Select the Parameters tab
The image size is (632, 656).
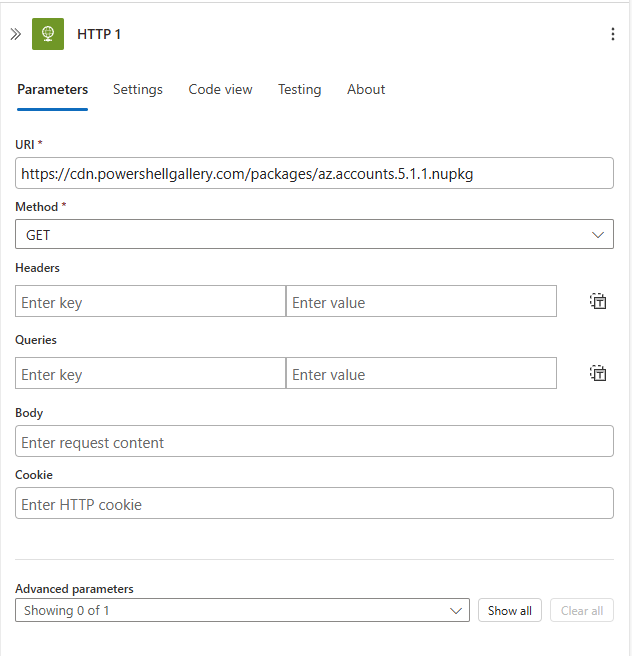(52, 90)
